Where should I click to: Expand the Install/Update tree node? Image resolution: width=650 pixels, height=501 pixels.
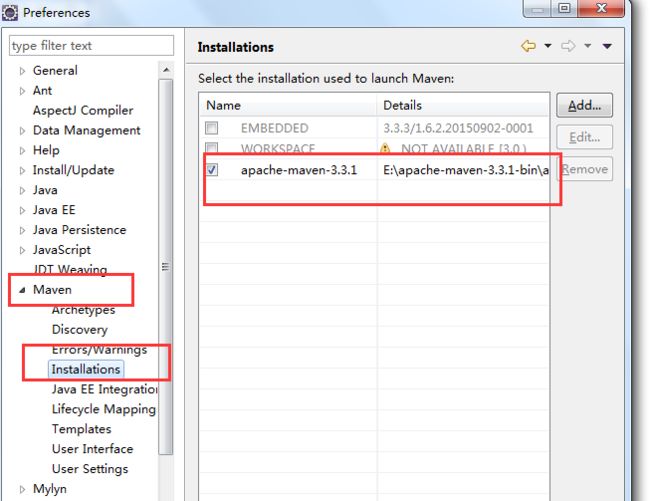22,170
